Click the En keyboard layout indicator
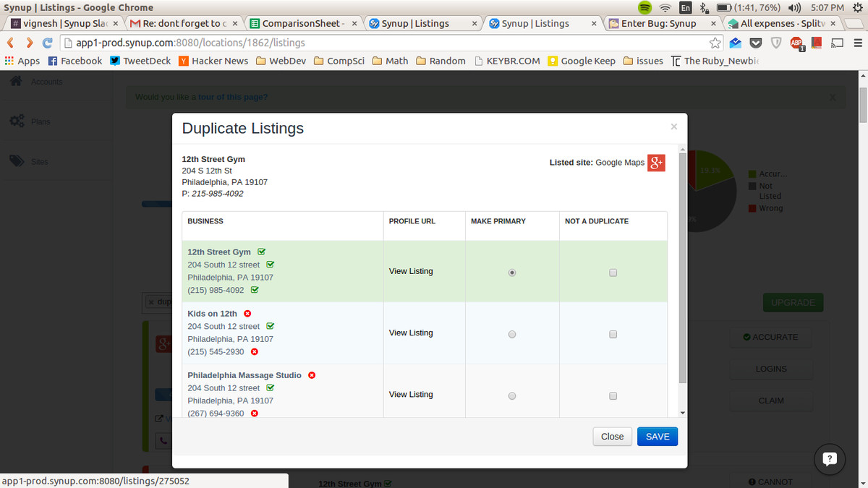The image size is (868, 488). point(685,7)
